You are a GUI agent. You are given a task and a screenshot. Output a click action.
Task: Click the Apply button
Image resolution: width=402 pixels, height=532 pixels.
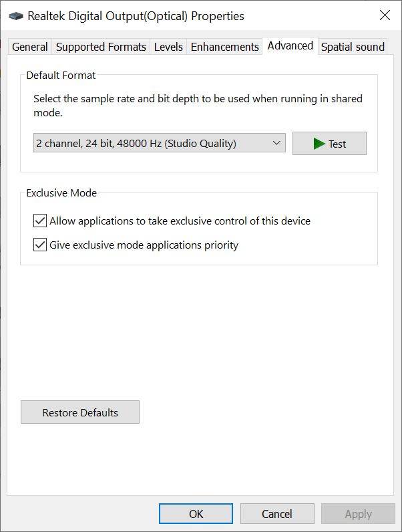click(x=358, y=513)
